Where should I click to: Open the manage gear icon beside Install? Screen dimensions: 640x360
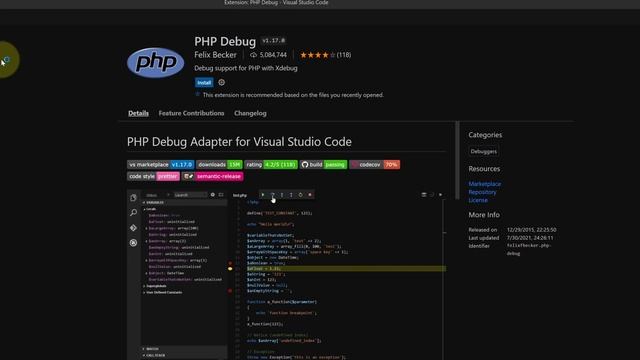point(222,82)
